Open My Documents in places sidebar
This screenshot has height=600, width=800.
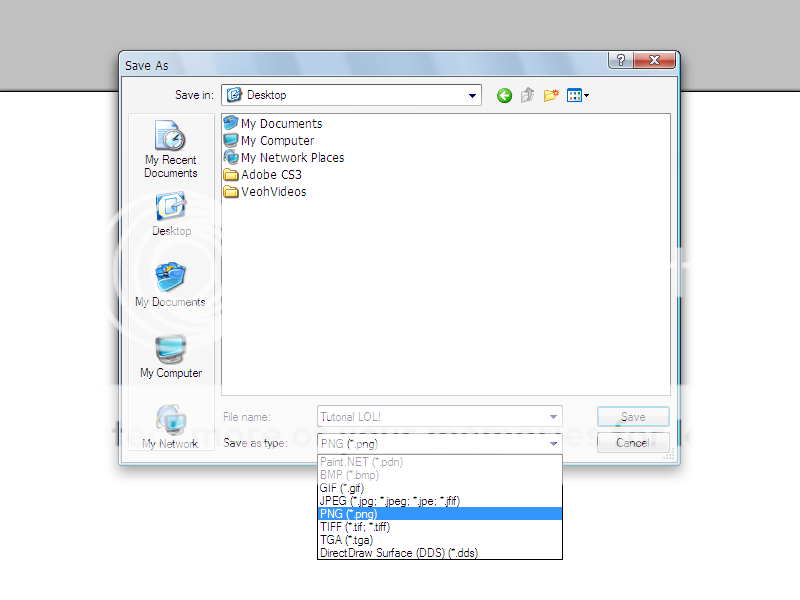pos(170,285)
